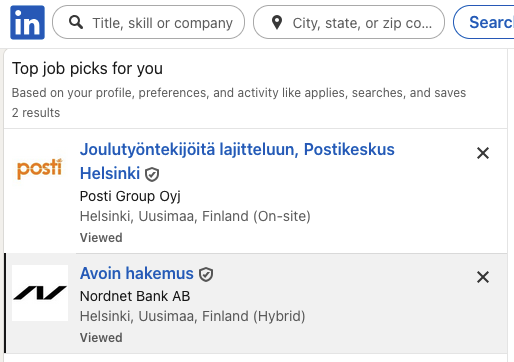
Task: Click Helsinki, Uusimaa, Finland (On-site) location text
Action: pyautogui.click(x=195, y=216)
